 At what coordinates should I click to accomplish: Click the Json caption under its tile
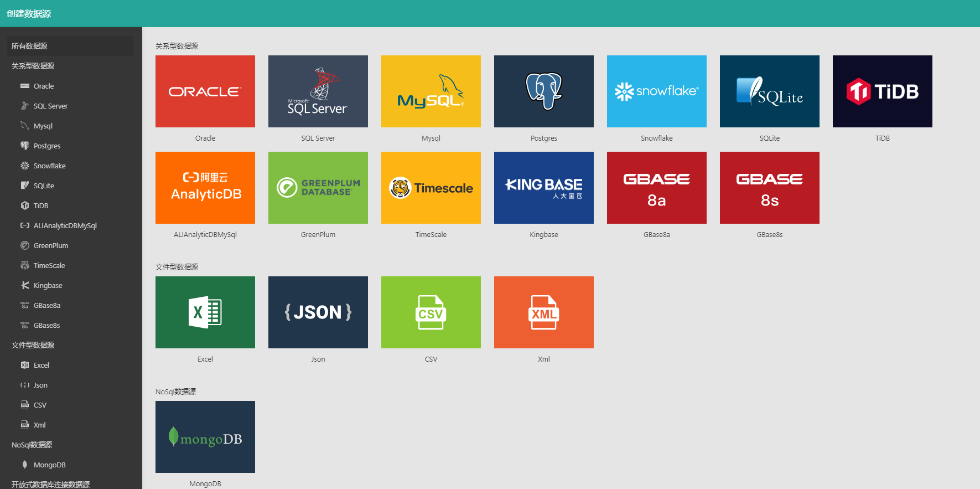pyautogui.click(x=318, y=359)
